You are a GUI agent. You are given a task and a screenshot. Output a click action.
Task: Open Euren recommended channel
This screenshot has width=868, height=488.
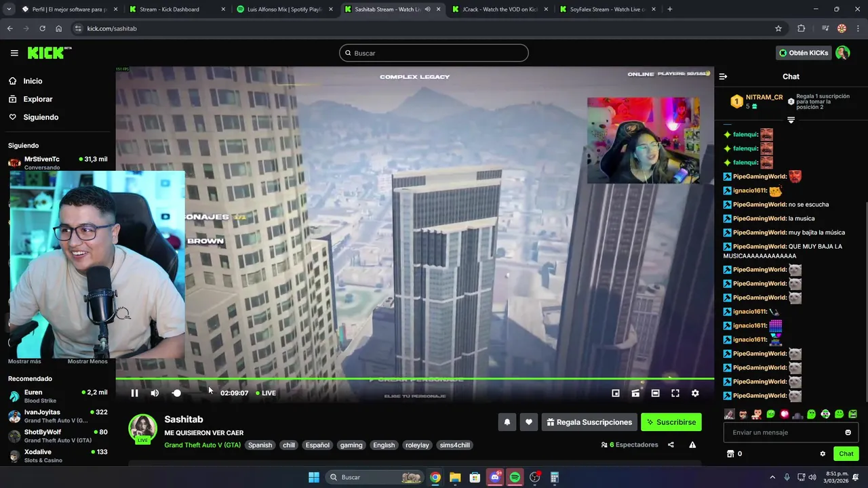tap(58, 396)
